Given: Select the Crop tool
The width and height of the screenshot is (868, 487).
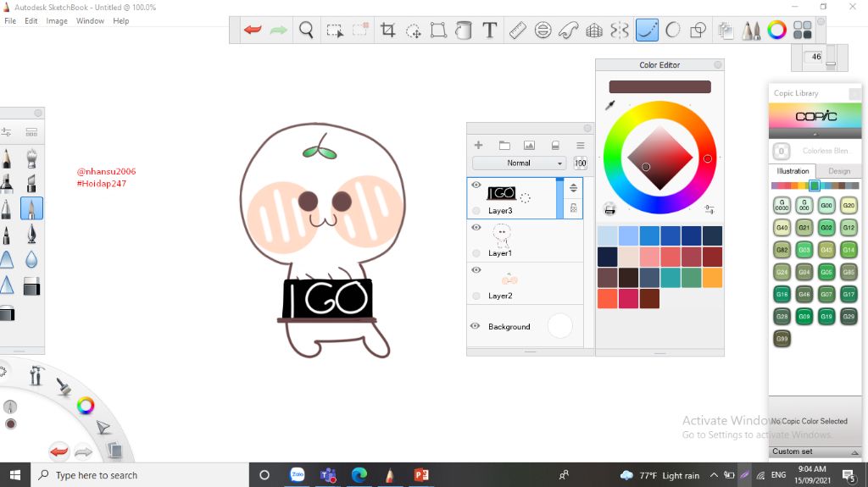Looking at the screenshot, I should (387, 30).
